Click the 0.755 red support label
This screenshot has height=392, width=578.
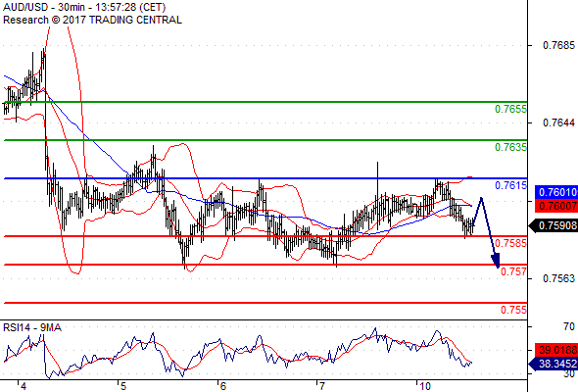coord(513,310)
